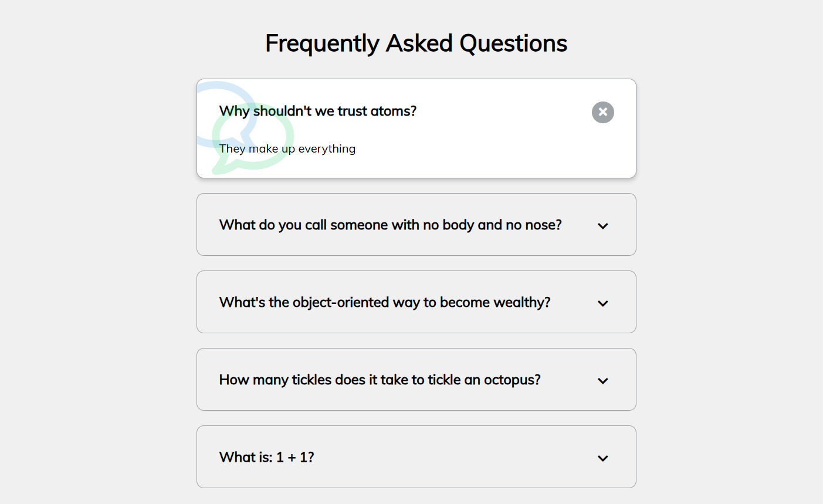Click the 'Frequently Asked Questions' heading

click(x=416, y=43)
